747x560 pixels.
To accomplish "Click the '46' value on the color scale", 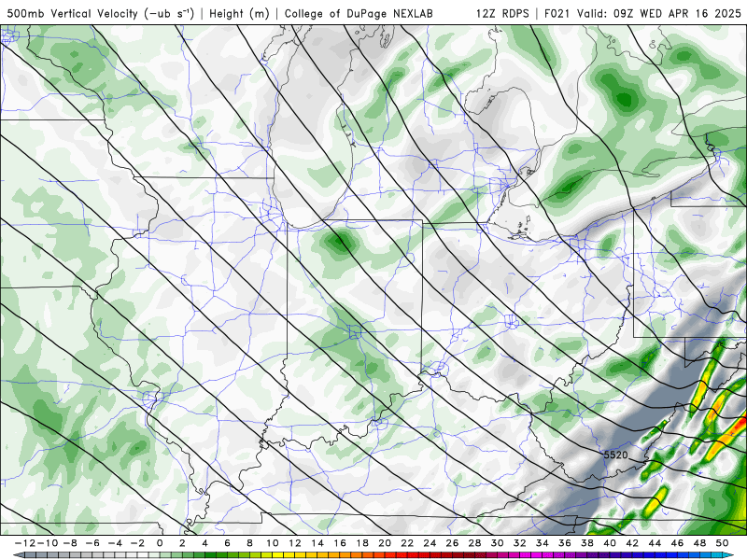I will pos(677,543).
